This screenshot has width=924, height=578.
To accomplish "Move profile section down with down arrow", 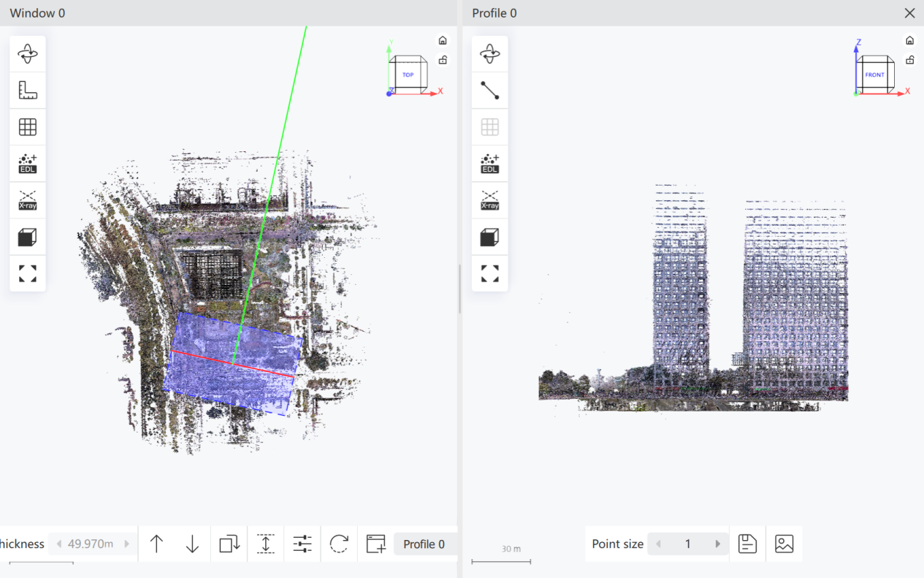I will (x=192, y=544).
